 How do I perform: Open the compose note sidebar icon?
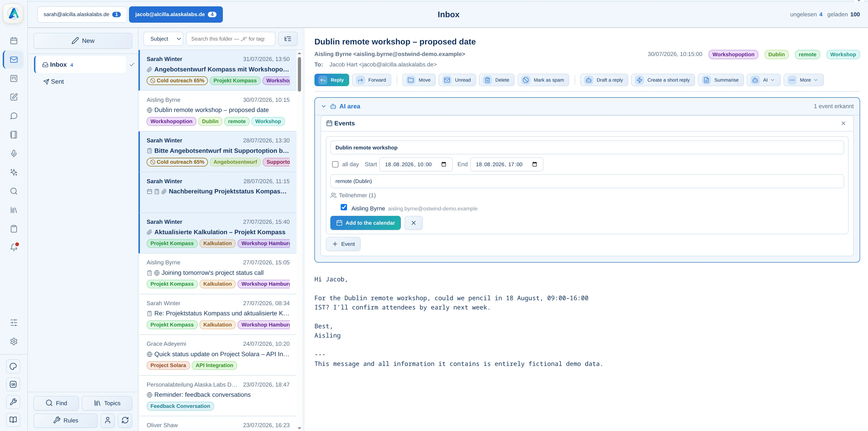click(14, 97)
